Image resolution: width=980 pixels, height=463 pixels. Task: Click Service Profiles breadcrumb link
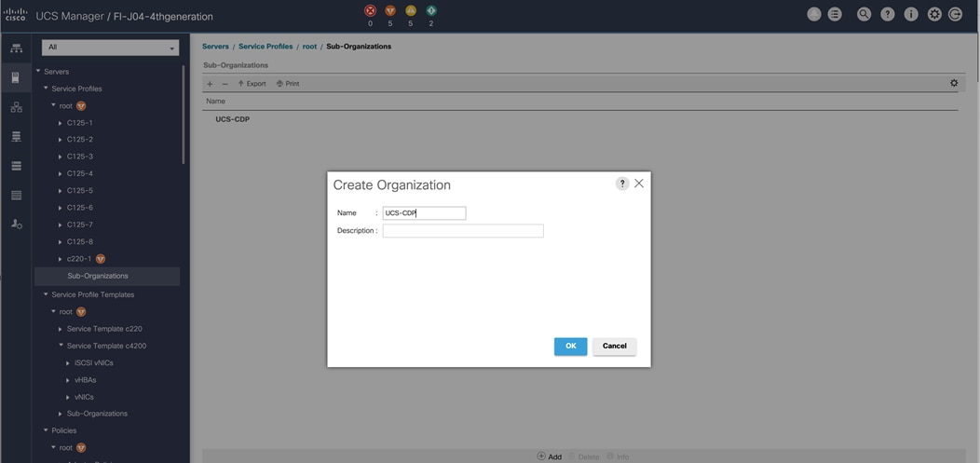point(265,47)
